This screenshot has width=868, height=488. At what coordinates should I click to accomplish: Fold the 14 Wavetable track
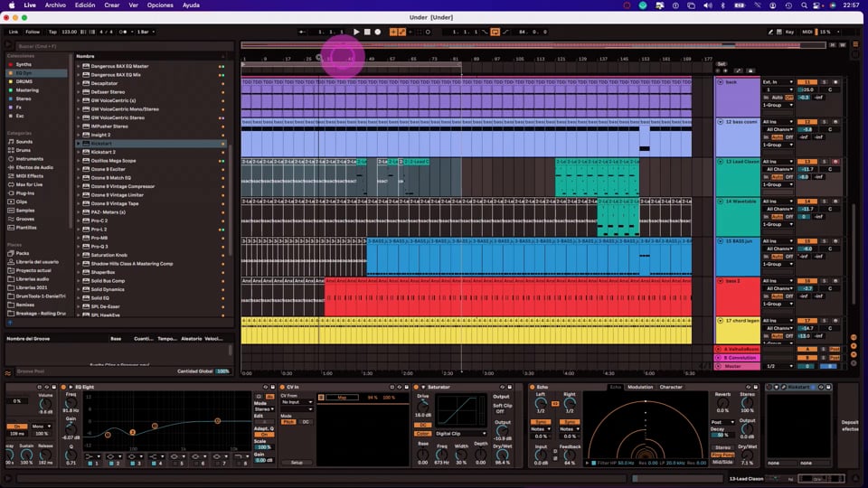click(x=721, y=202)
